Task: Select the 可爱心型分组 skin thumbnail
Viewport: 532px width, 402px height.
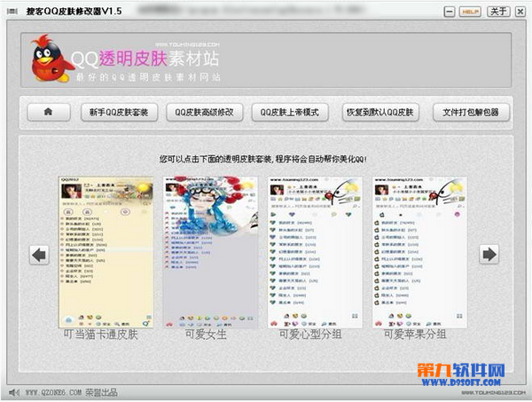Action: 315,252
